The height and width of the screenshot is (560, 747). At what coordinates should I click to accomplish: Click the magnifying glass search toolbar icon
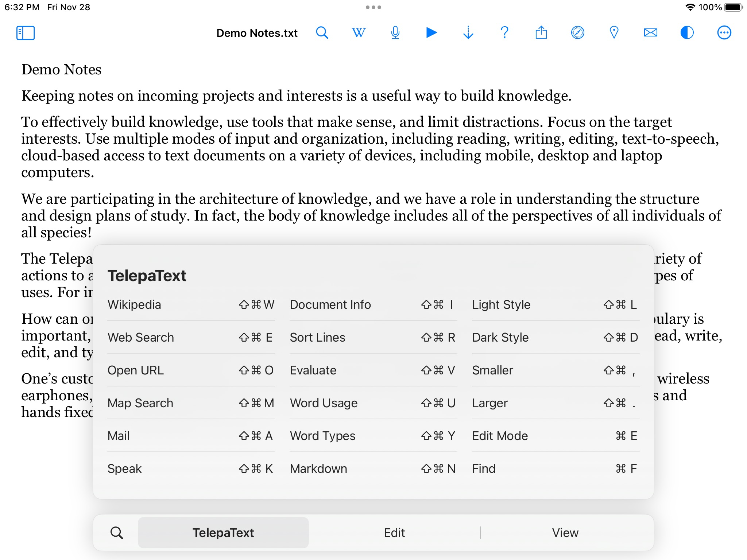point(322,33)
